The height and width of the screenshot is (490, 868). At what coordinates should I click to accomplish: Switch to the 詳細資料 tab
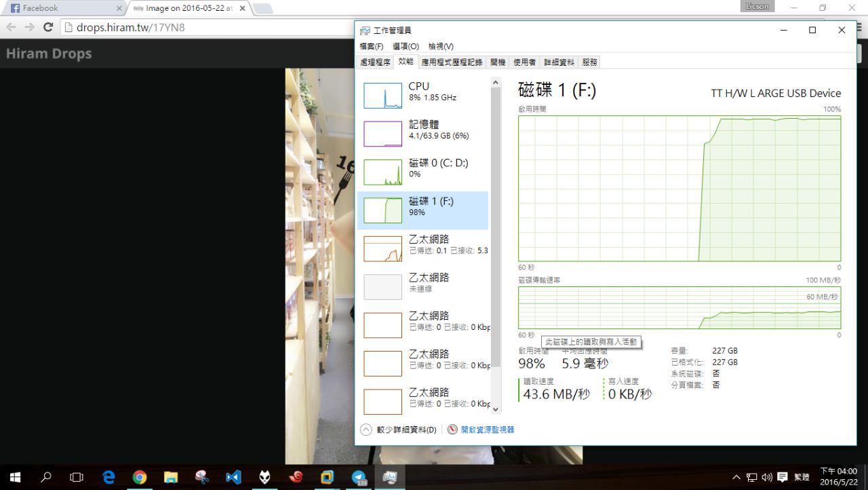[x=559, y=62]
